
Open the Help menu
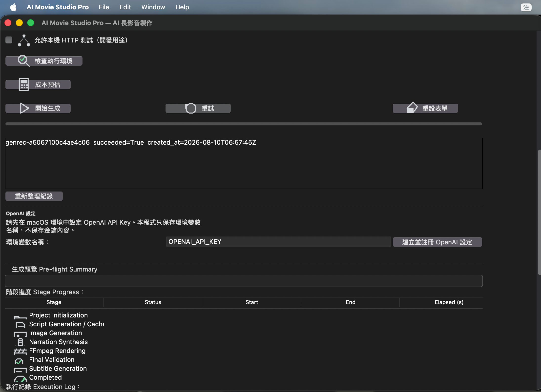(182, 7)
